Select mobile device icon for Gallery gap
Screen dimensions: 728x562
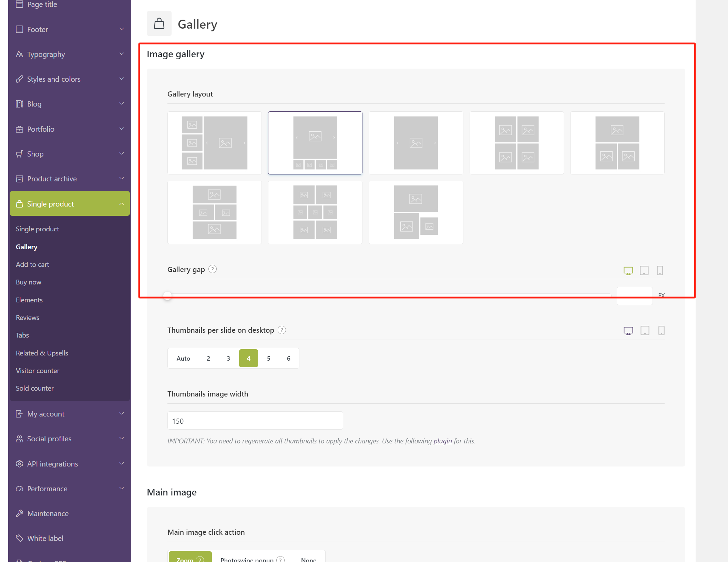(660, 271)
